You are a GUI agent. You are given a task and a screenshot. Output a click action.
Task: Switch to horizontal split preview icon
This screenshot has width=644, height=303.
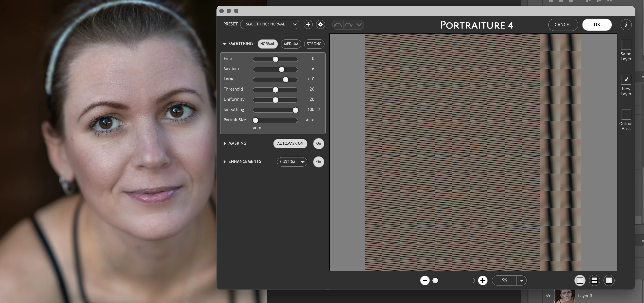pyautogui.click(x=595, y=280)
